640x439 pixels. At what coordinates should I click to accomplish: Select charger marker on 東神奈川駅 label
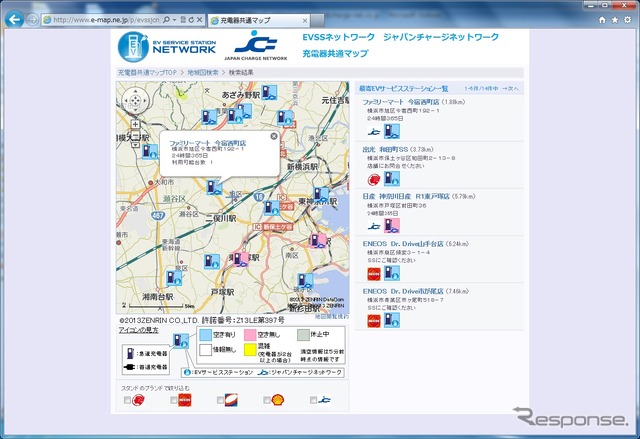click(321, 194)
